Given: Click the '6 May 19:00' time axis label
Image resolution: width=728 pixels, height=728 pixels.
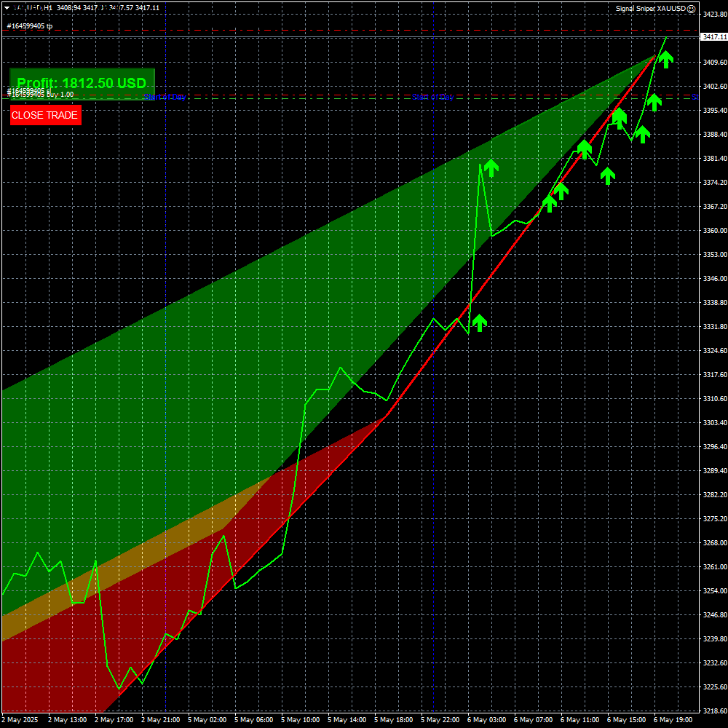Looking at the screenshot, I should point(673,720).
